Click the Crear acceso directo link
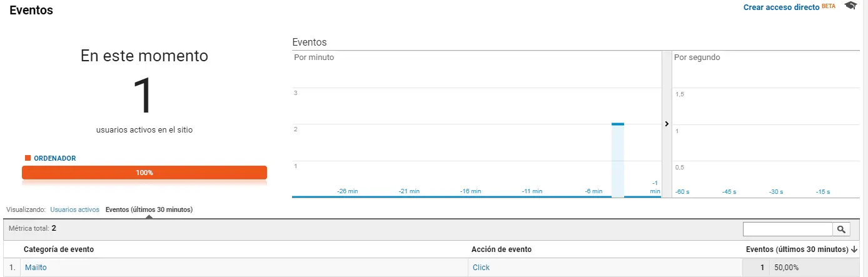This screenshot has height=277, width=868. [x=781, y=8]
